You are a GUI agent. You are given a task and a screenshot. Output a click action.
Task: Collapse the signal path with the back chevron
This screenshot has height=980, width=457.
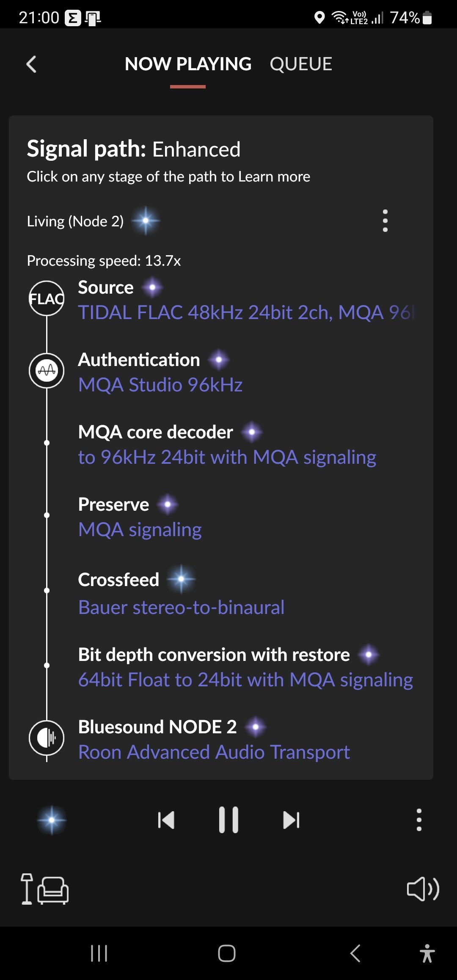[31, 64]
